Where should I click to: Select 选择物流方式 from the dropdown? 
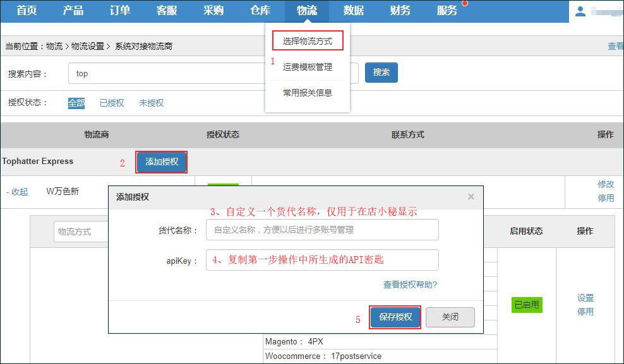(308, 41)
